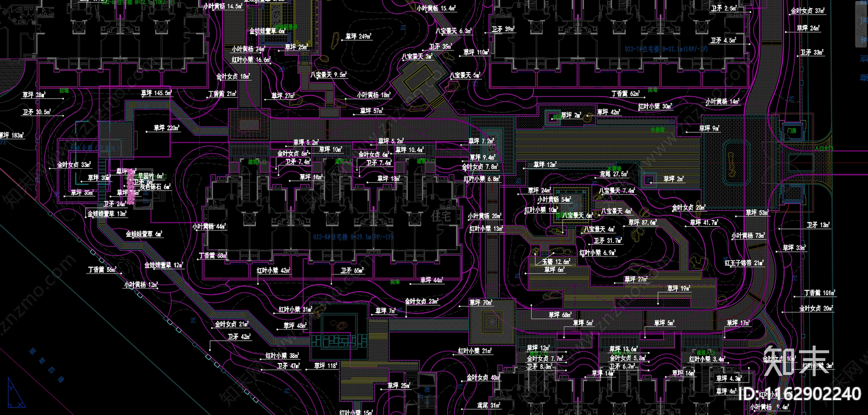Select the '小叶黄杨 54㎡' label
The image size is (868, 415).
[554, 200]
